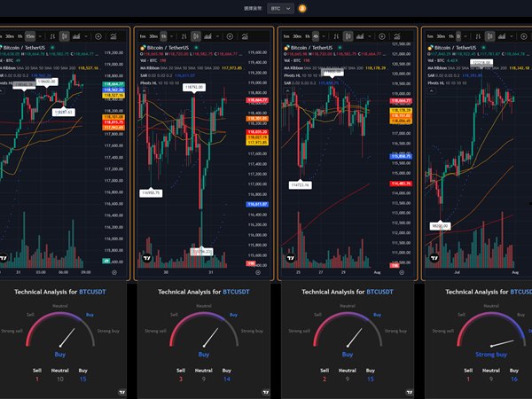
Task: Click TradingView logo on 1h chart
Action: (147, 258)
